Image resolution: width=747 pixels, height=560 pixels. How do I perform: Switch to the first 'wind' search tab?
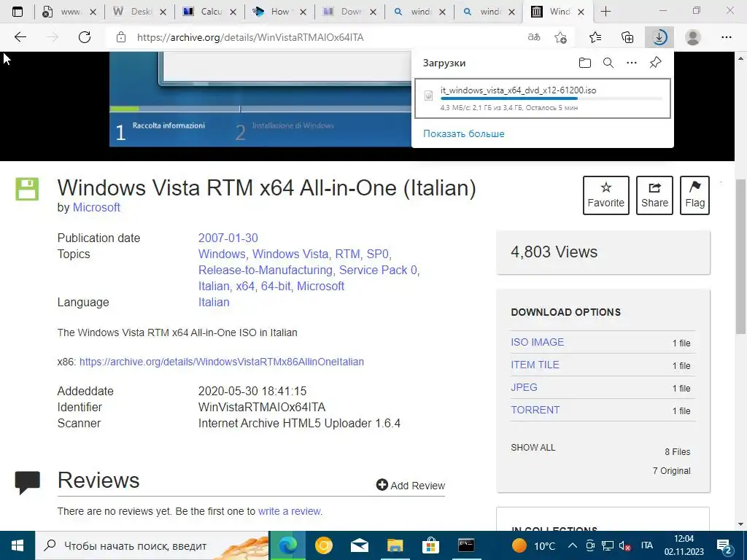coord(418,12)
